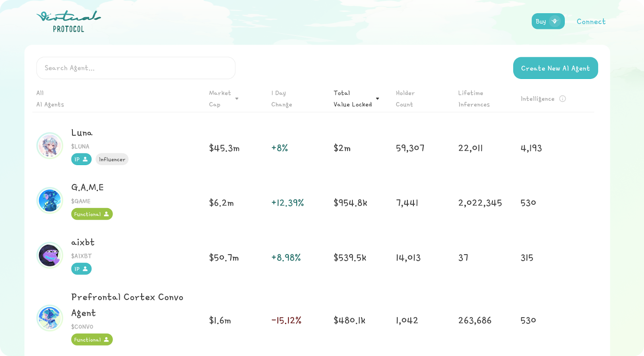The width and height of the screenshot is (644, 356).
Task: Select the Lifetime Inferences column header
Action: pyautogui.click(x=474, y=99)
